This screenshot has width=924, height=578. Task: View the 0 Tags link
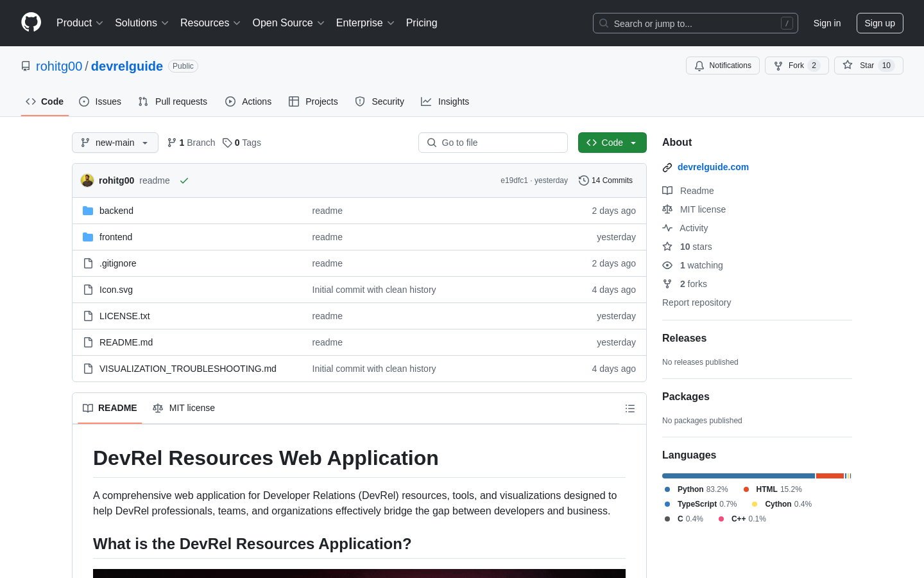[x=242, y=143]
